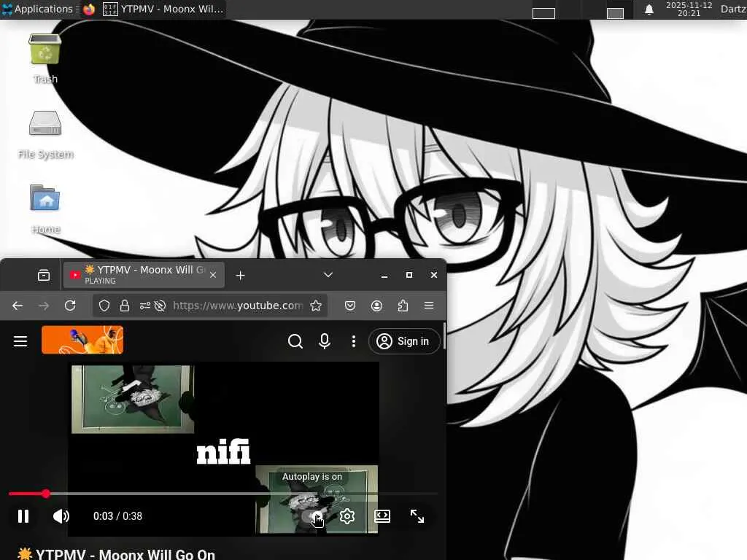Focus the youtube.com URL field
Viewport: 747px width, 560px height.
pyautogui.click(x=237, y=306)
